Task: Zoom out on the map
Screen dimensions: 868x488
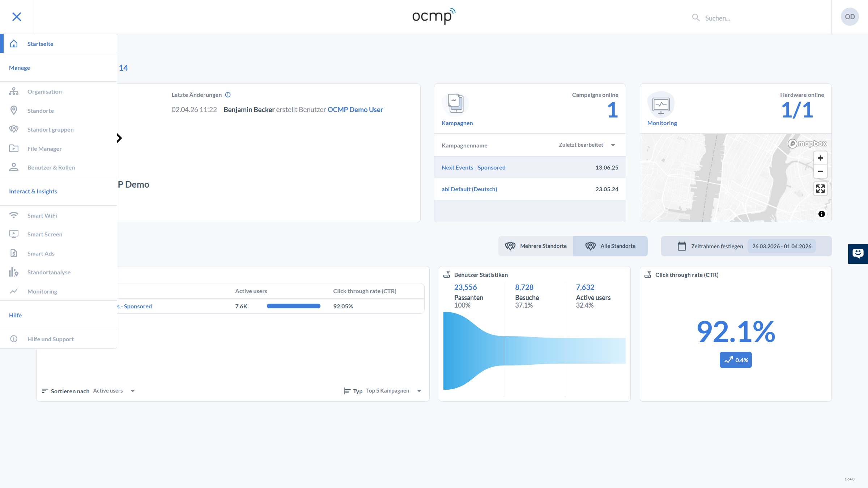Action: tap(820, 171)
